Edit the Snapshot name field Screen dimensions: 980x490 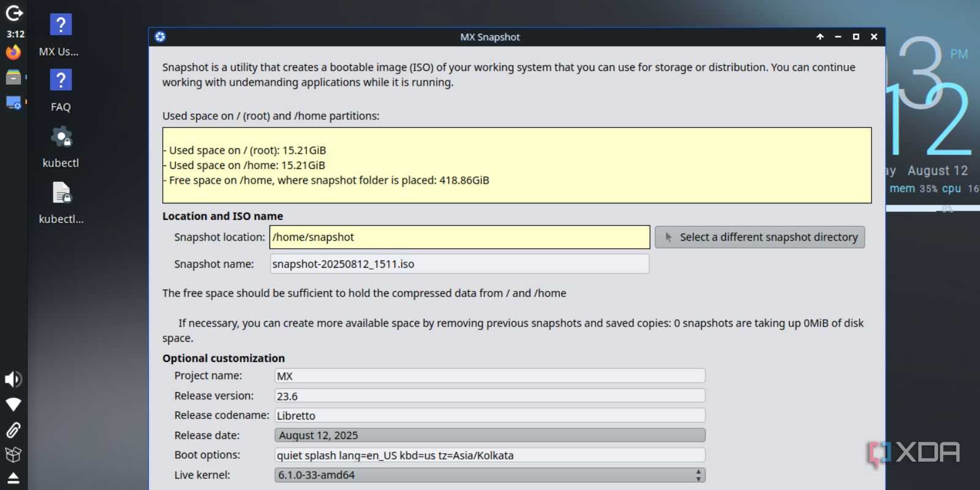tap(459, 264)
